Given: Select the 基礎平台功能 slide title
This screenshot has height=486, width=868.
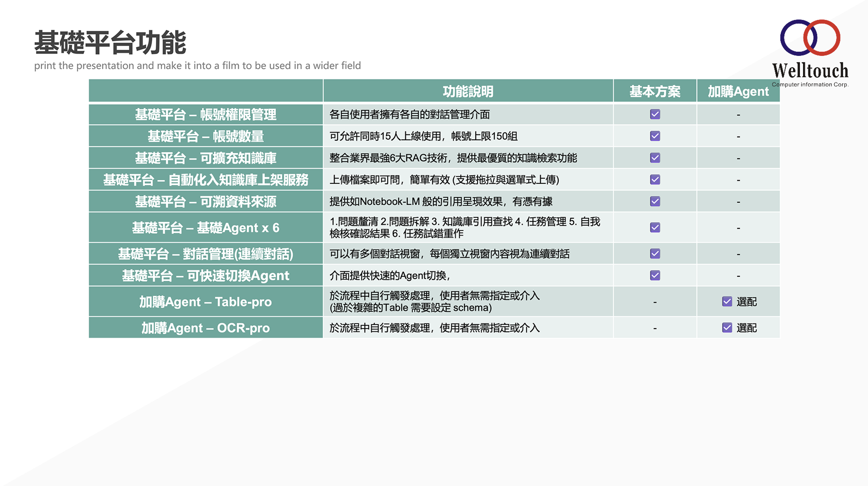Looking at the screenshot, I should pos(110,42).
